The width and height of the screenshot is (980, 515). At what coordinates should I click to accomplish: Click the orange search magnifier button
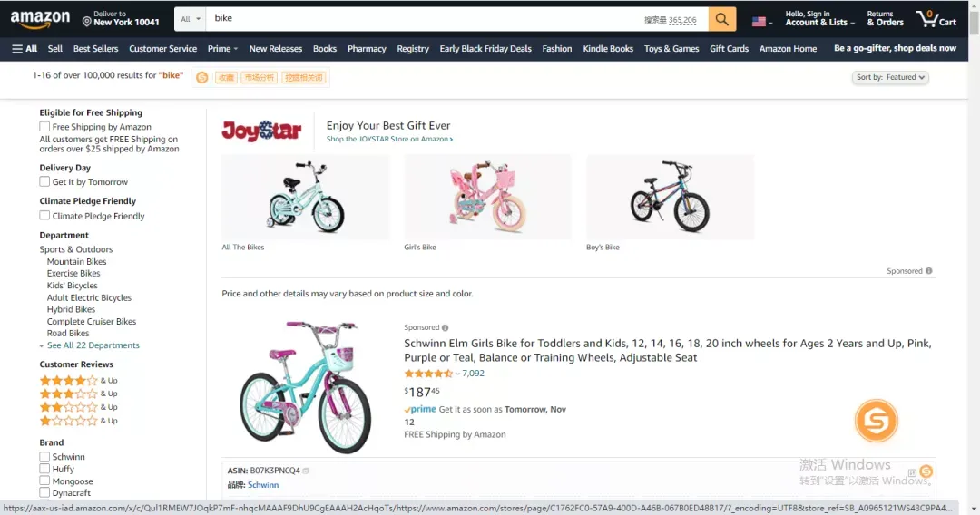point(722,19)
